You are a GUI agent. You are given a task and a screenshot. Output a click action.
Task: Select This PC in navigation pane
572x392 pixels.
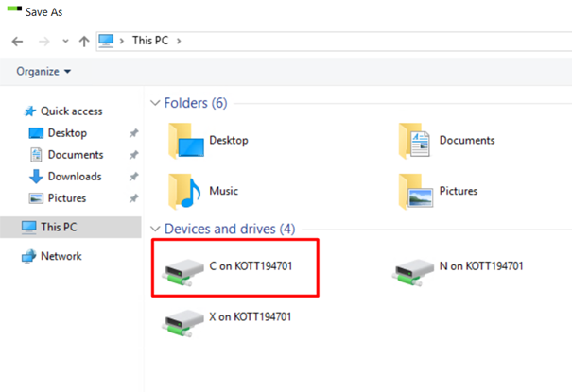click(70, 227)
